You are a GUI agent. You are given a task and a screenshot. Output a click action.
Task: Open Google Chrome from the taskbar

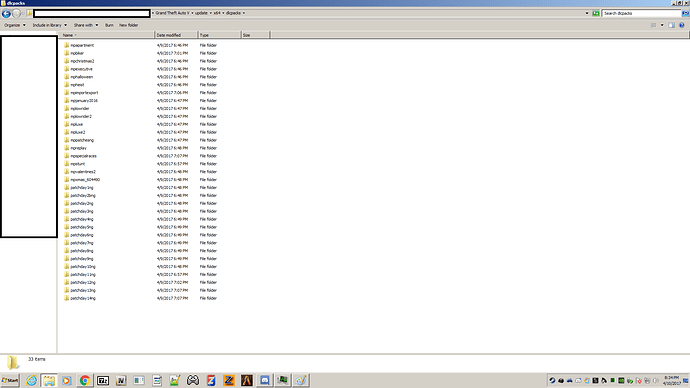coord(85,381)
